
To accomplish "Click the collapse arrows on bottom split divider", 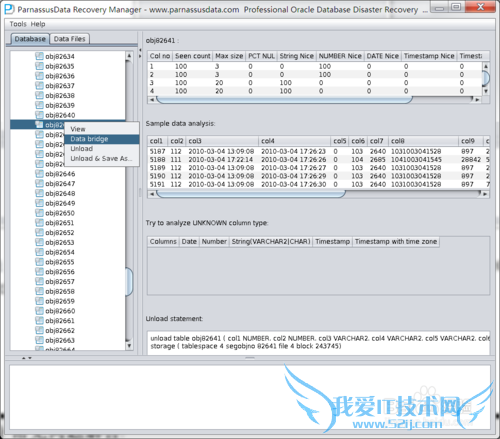I will (27, 358).
